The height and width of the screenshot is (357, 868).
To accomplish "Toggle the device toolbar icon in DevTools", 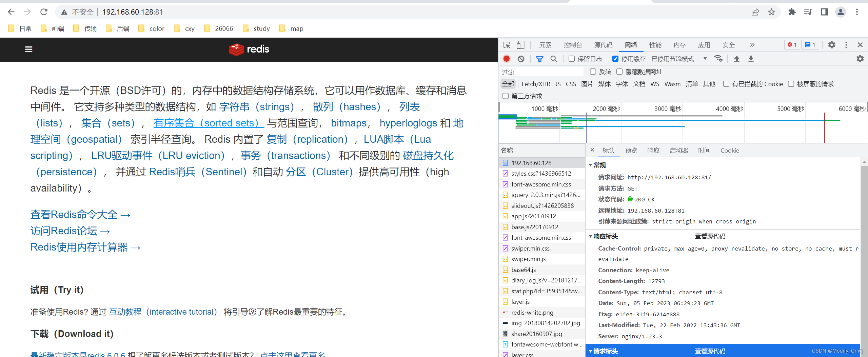I will (520, 45).
